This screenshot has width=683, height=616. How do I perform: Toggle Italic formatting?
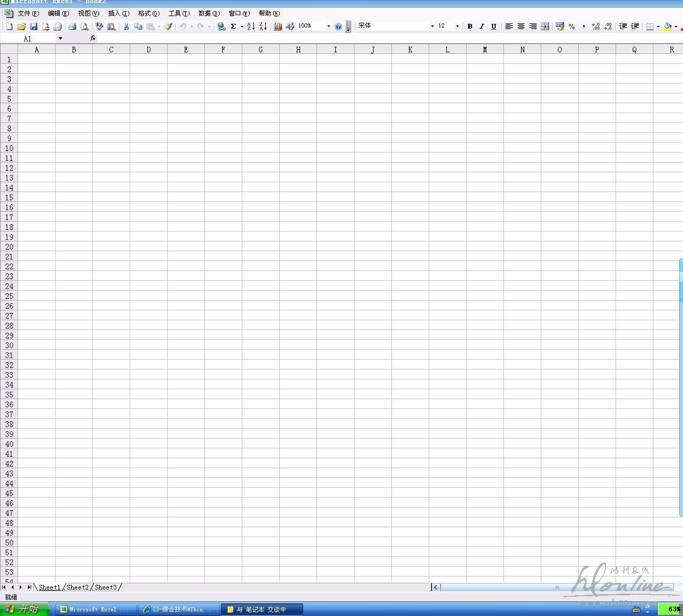click(x=482, y=26)
